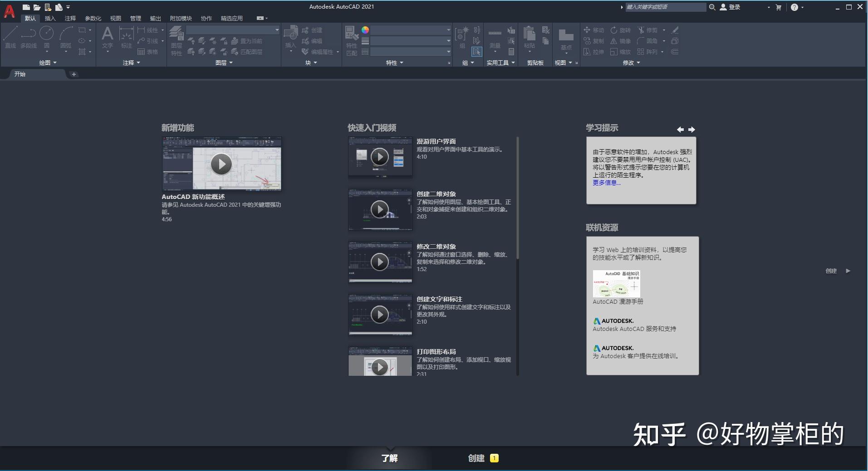Switch to the 创建 view at bottom
The height and width of the screenshot is (471, 868).
(x=476, y=458)
